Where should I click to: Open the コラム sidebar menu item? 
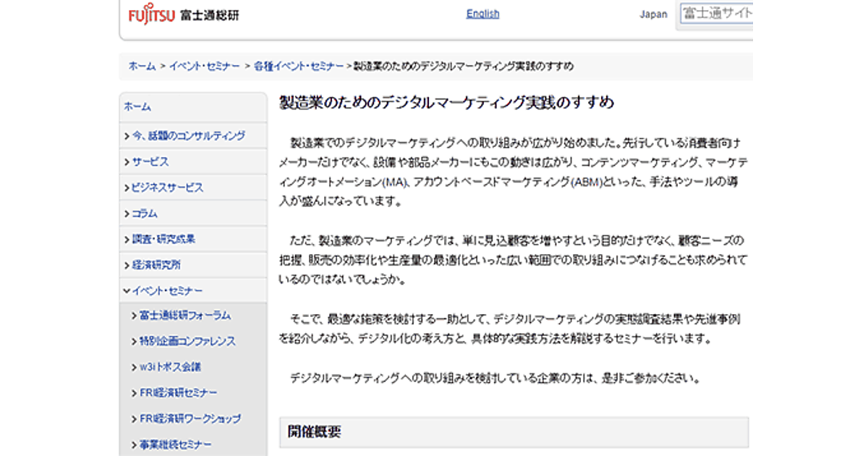pyautogui.click(x=144, y=214)
